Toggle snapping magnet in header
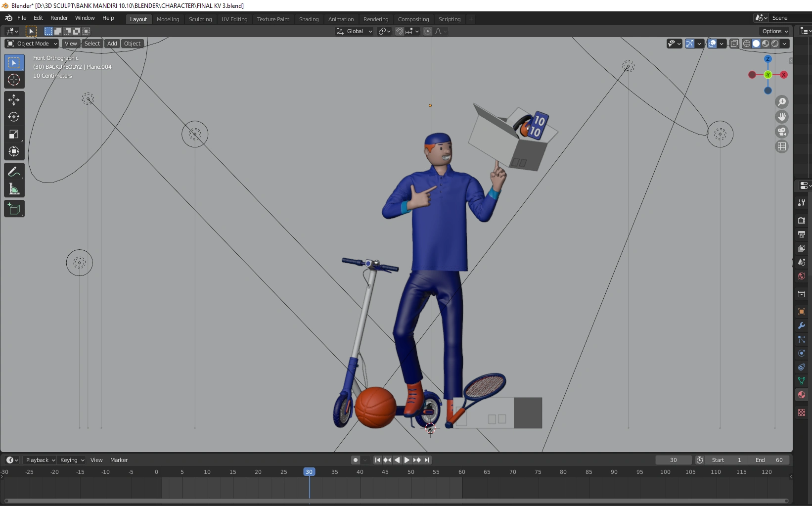 click(x=400, y=31)
